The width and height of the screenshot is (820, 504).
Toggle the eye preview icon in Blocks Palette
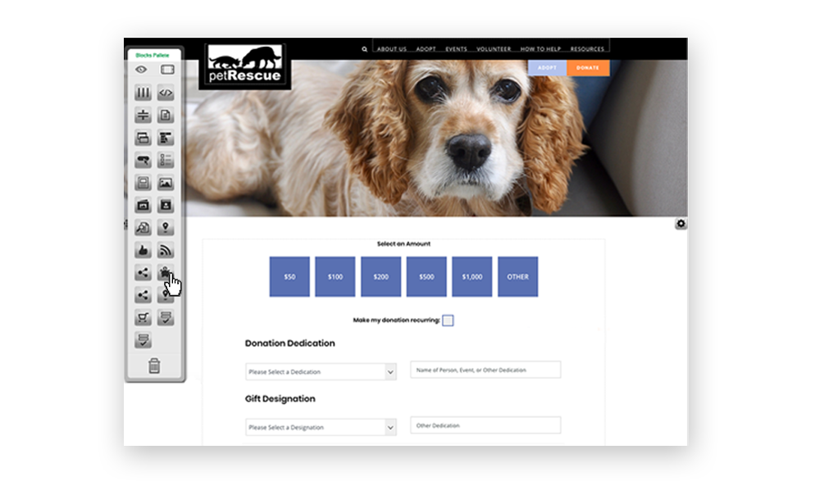pyautogui.click(x=141, y=70)
